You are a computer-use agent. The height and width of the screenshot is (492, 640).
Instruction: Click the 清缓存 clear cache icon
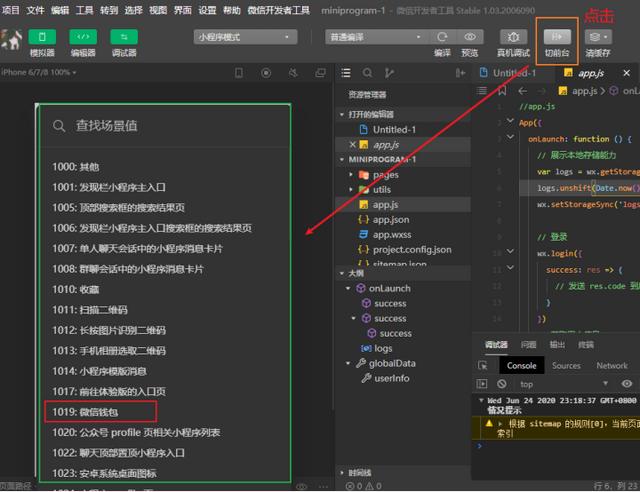click(599, 37)
